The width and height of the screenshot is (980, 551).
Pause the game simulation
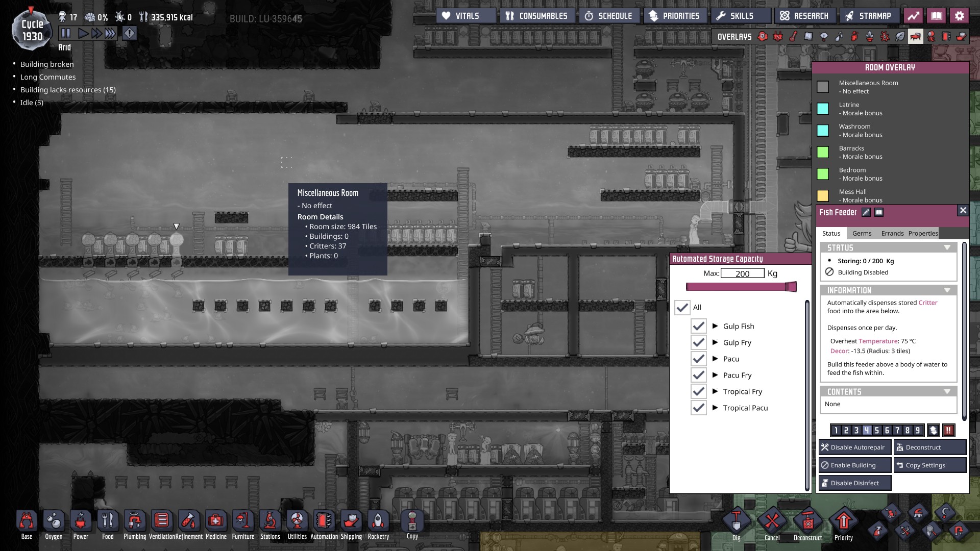tap(66, 34)
